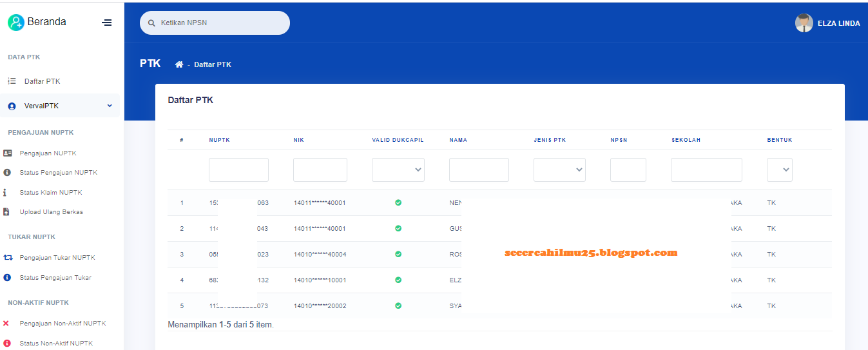
Task: Open Status Pengajuan Tukar menu item
Action: coord(55,278)
